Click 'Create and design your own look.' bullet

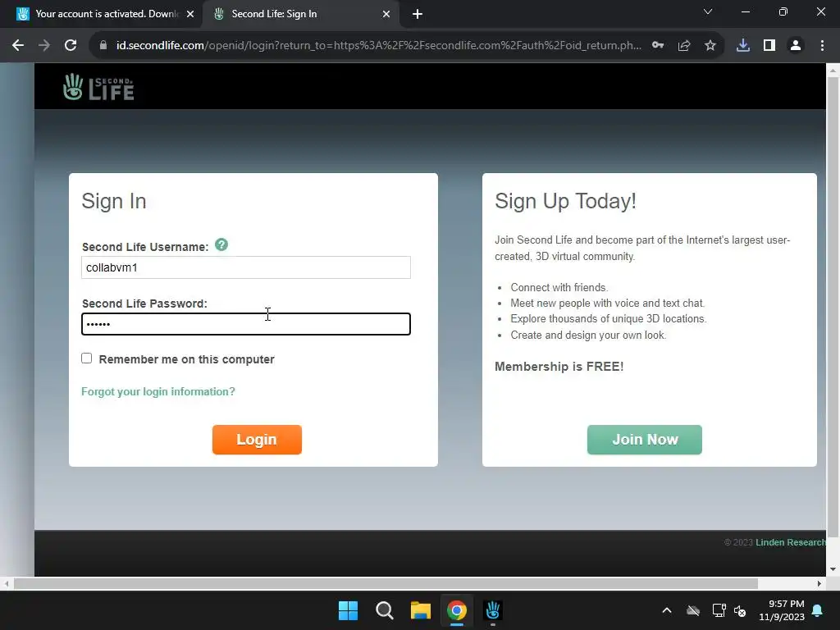588,336
